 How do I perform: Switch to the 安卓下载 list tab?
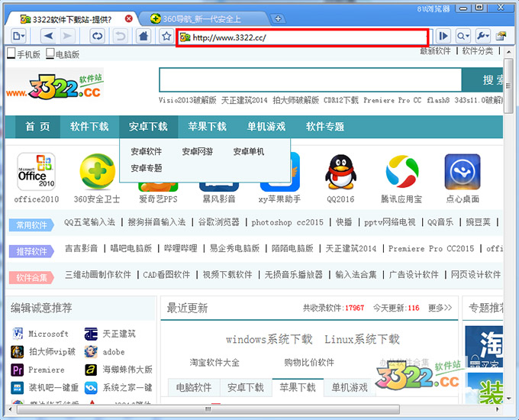(246, 387)
